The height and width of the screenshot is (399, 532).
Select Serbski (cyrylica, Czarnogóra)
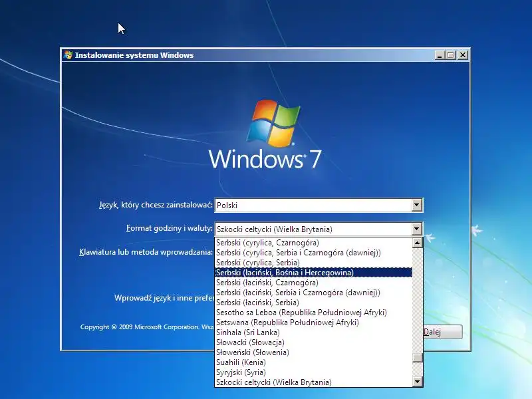click(313, 243)
